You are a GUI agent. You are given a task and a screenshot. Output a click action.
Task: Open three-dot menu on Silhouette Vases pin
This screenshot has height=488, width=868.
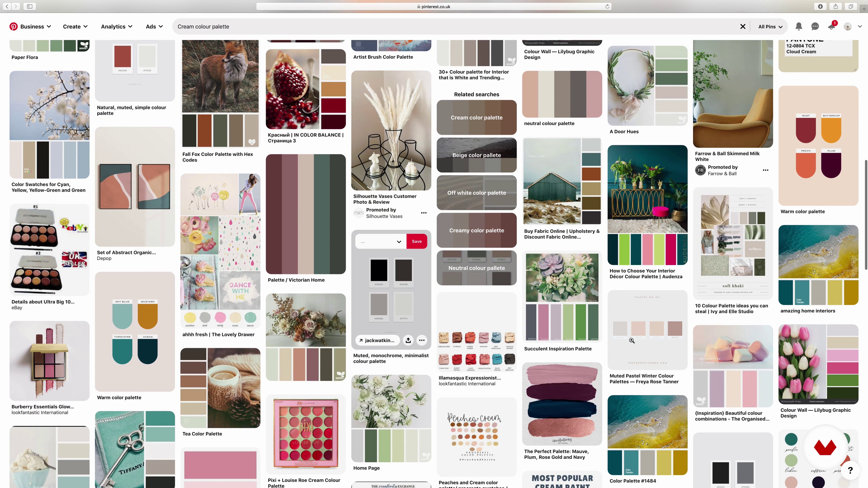tap(424, 213)
